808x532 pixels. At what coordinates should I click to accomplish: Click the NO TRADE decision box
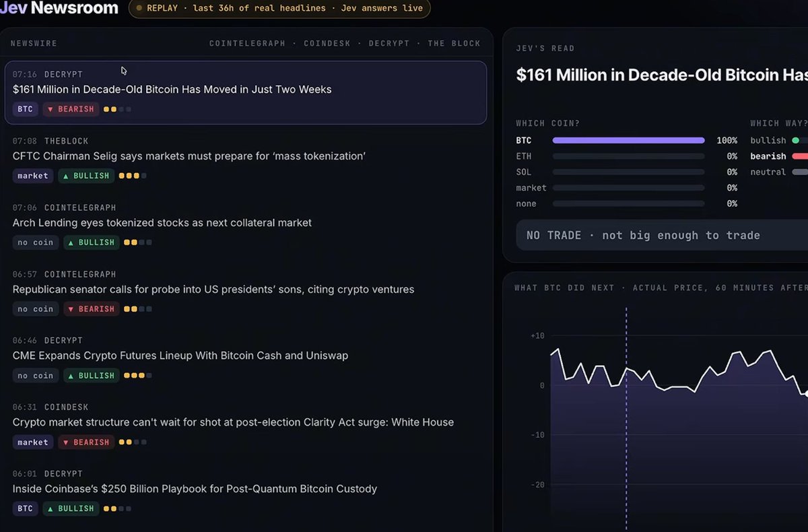point(662,235)
